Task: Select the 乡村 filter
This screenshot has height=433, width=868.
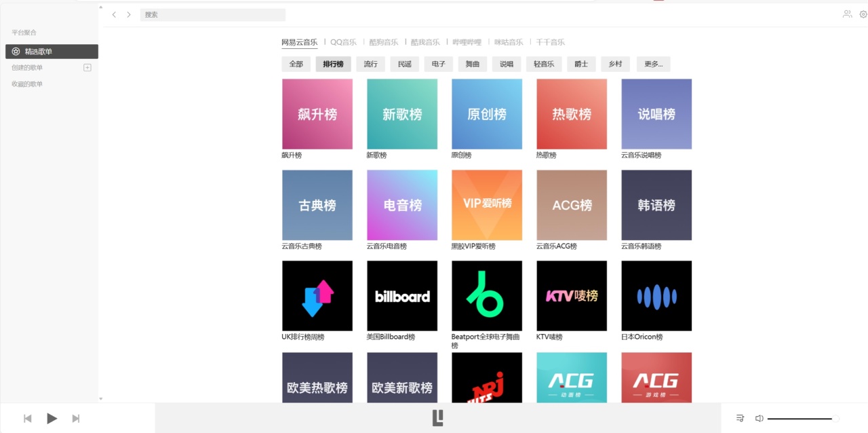Action: pos(615,64)
